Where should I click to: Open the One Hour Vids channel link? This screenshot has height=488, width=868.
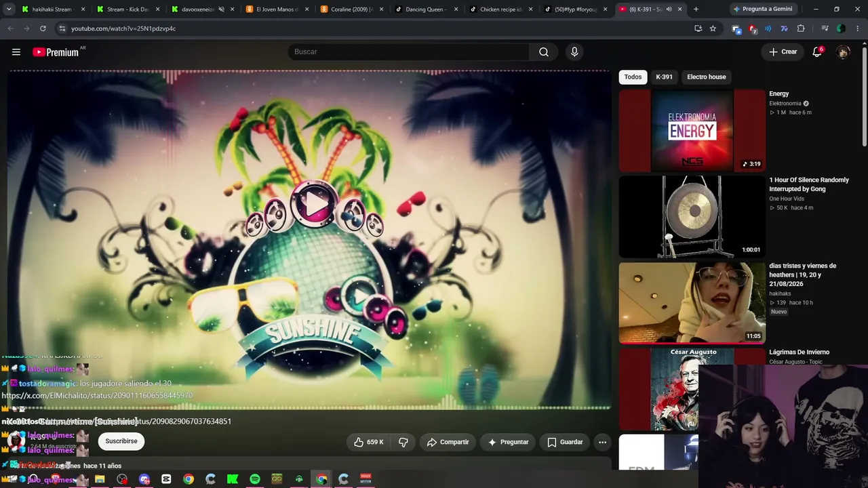pyautogui.click(x=787, y=199)
